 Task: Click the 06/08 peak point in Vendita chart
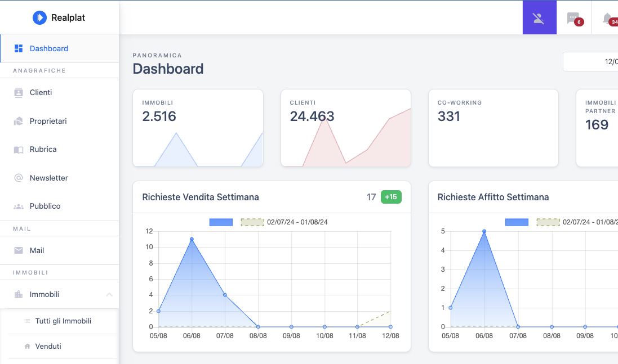(x=192, y=239)
